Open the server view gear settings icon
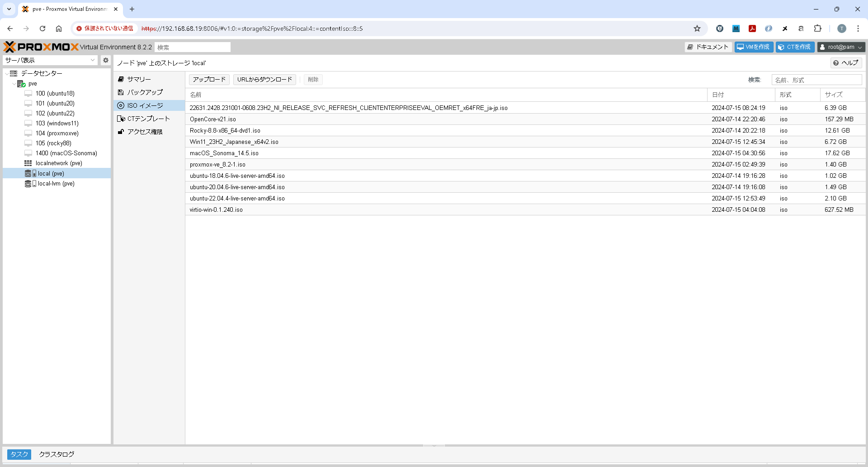Image resolution: width=868 pixels, height=467 pixels. click(106, 60)
